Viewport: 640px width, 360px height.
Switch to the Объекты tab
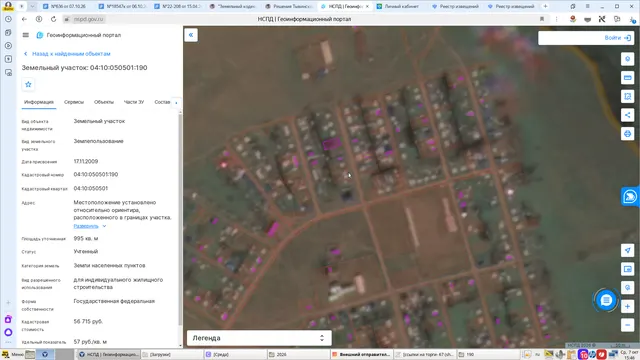point(104,102)
